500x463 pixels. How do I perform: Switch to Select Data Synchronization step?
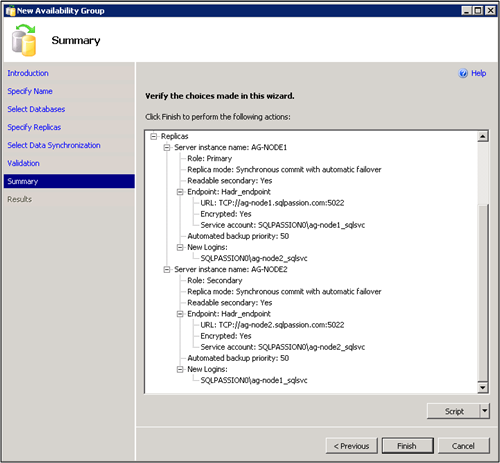54,145
